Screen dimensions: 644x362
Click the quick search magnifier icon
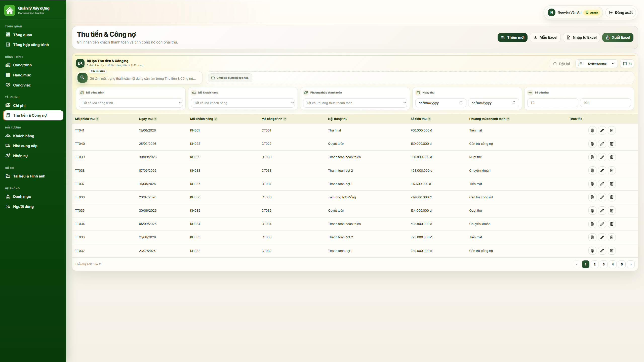[x=82, y=78]
